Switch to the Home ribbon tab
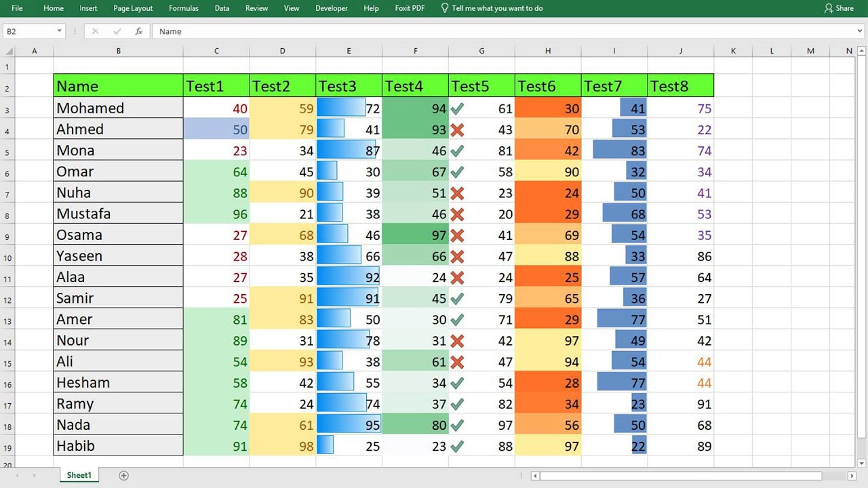The height and width of the screenshot is (488, 868). click(53, 8)
